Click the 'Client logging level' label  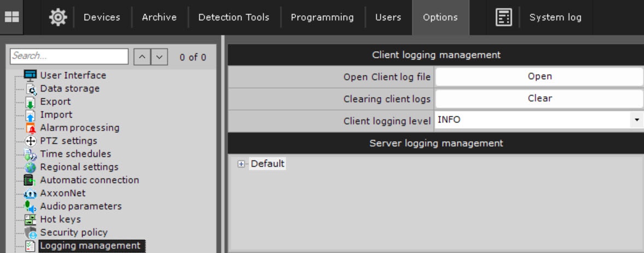[387, 121]
